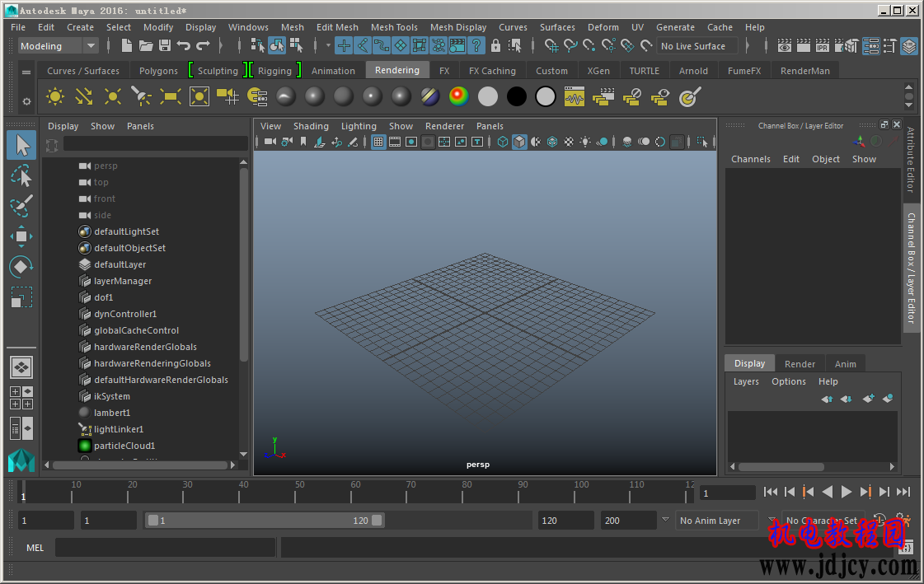Image resolution: width=924 pixels, height=584 pixels.
Task: Select the Select tool arrow in the toolbox
Action: 21,146
